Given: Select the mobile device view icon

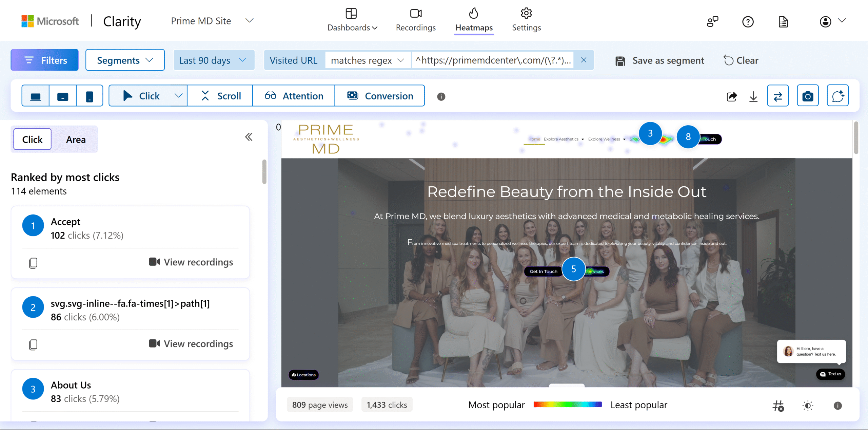Looking at the screenshot, I should pos(90,96).
